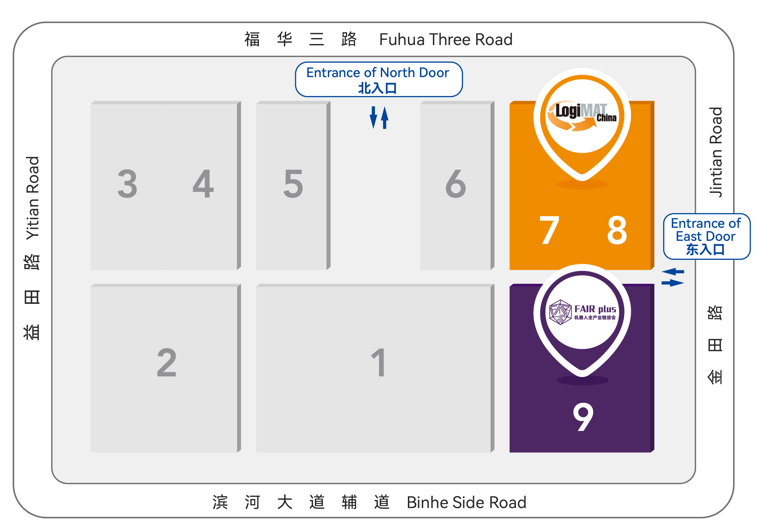Select hall number 5
The width and height of the screenshot is (758, 532).
293,183
